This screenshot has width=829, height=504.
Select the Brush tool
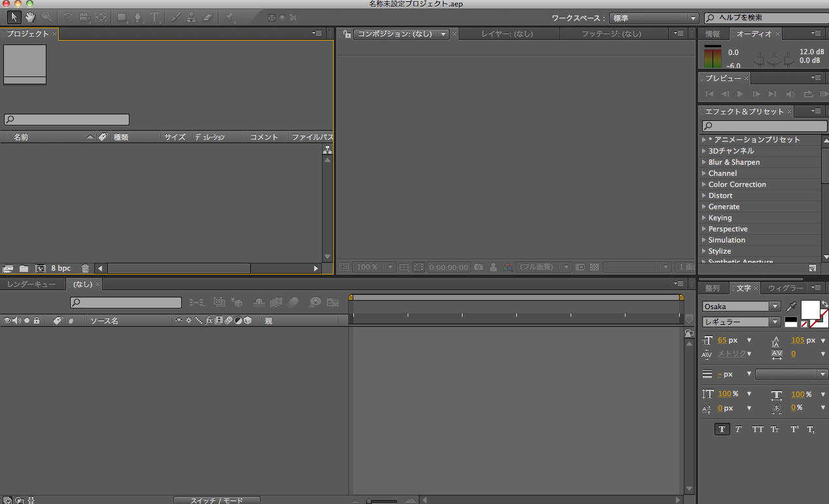coord(175,17)
